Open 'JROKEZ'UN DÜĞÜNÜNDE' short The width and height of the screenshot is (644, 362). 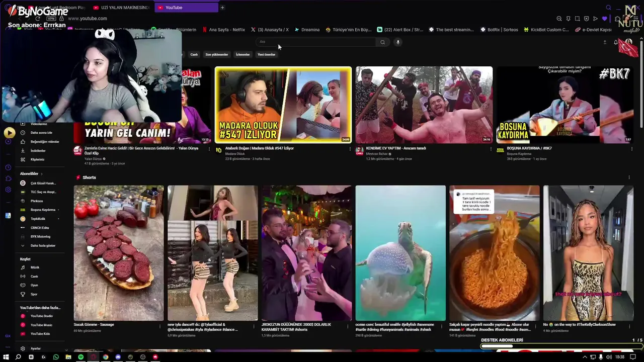[306, 253]
